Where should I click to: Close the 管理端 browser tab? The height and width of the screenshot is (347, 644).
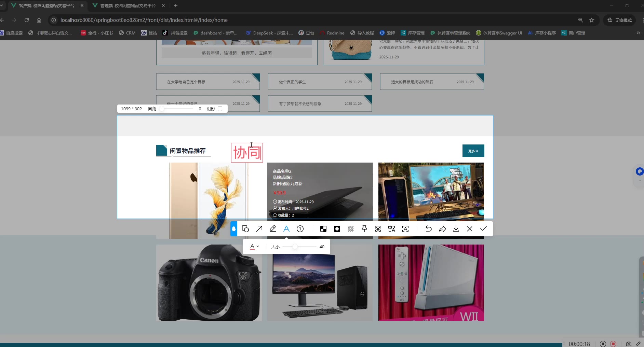163,5
